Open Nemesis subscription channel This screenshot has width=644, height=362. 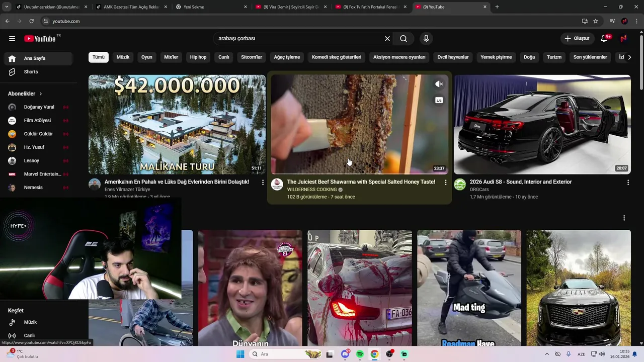click(x=38, y=188)
